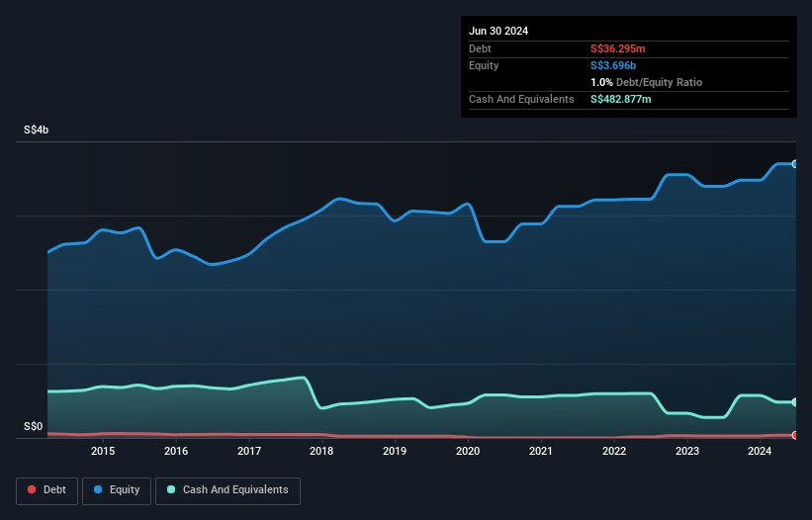Select the 2022 label on the x-axis
Viewport: 812px width, 520px height.
(614, 452)
